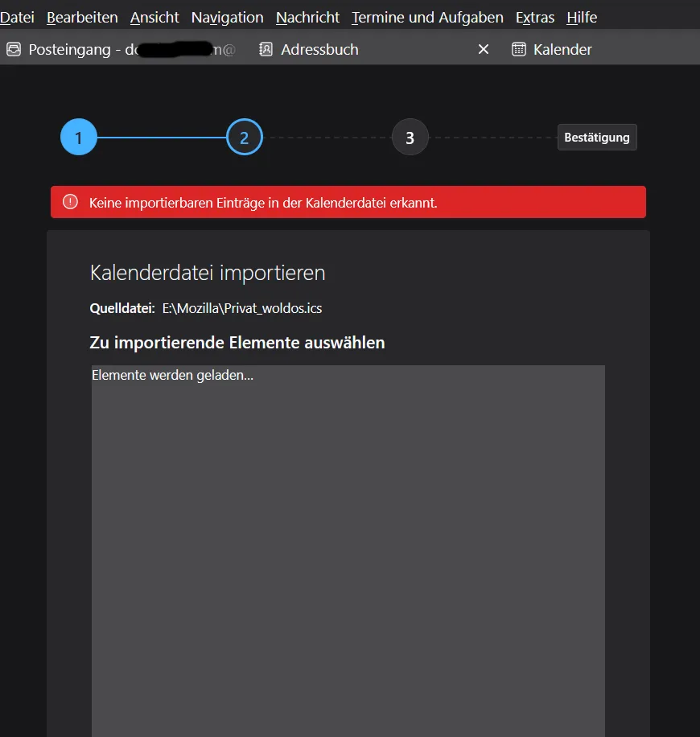The width and height of the screenshot is (700, 737).
Task: Click the Kalender grid icon
Action: point(518,49)
